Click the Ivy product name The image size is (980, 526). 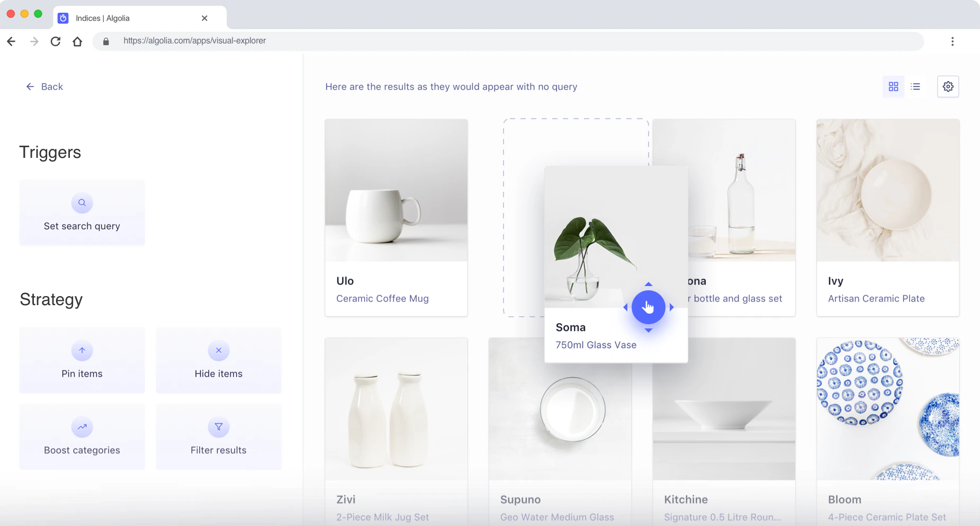point(835,281)
